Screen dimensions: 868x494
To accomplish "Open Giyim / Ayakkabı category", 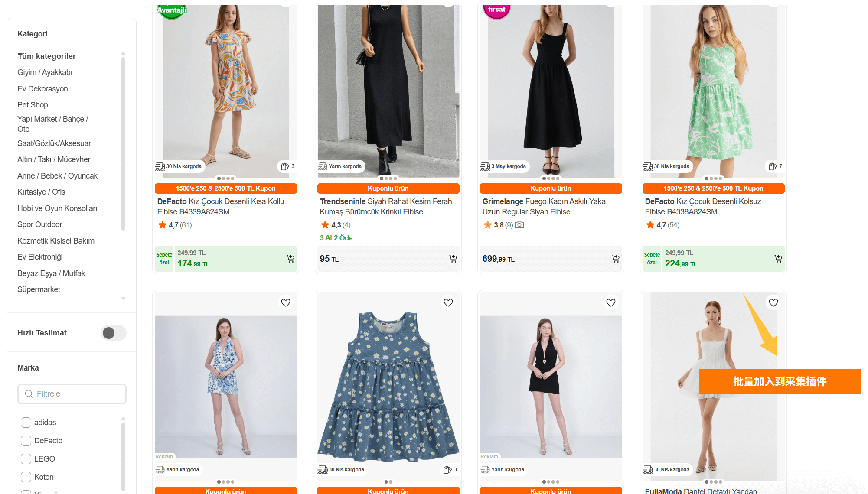I will click(45, 72).
